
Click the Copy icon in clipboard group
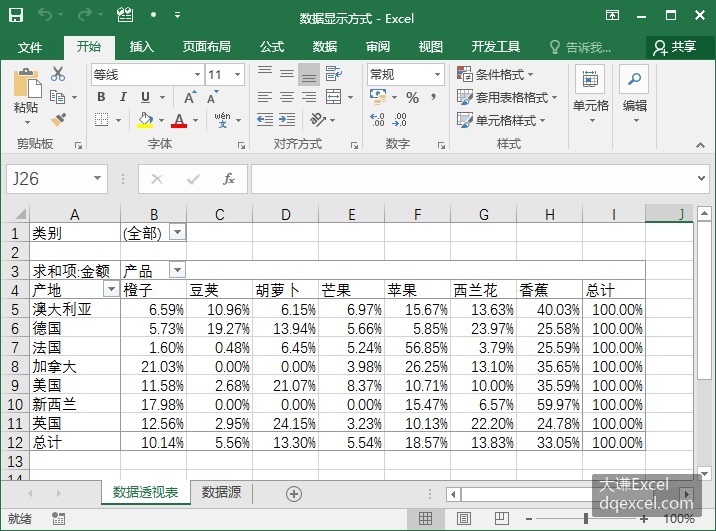point(57,97)
